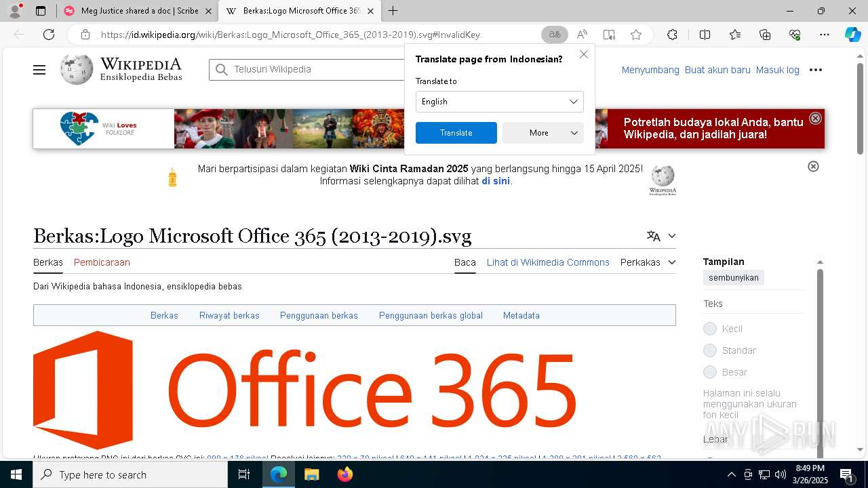Screen dimensions: 868x488
Task: Open Immersive Reader icon
Action: pos(609,35)
